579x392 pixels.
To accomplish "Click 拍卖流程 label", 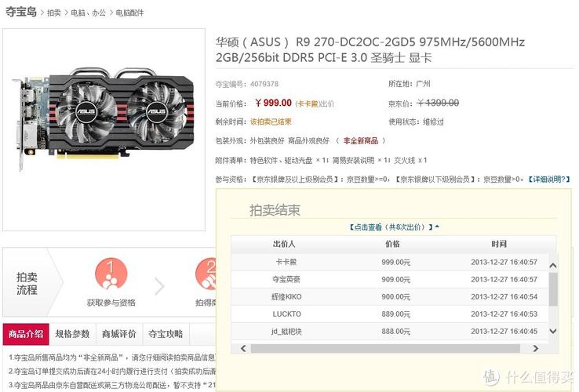I will [x=27, y=284].
